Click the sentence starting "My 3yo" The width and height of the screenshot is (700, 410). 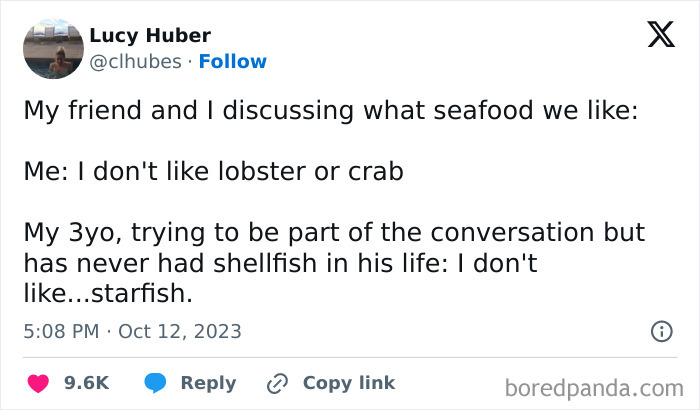click(x=335, y=232)
